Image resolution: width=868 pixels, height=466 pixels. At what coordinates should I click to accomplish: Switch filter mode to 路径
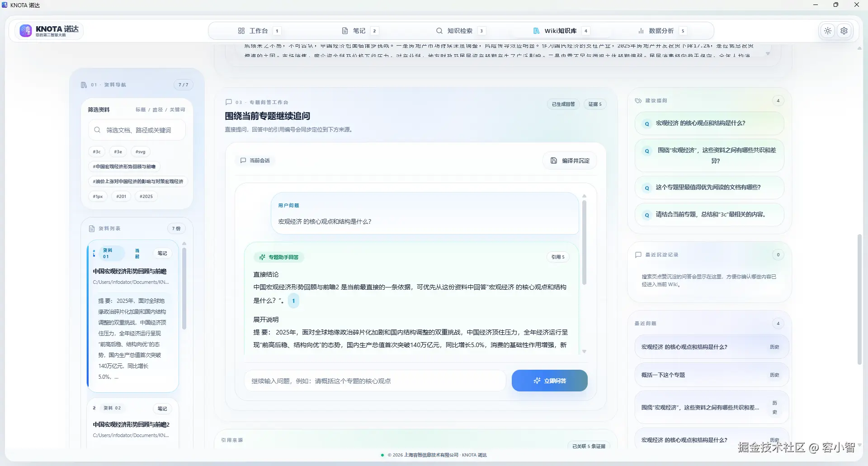coord(158,109)
